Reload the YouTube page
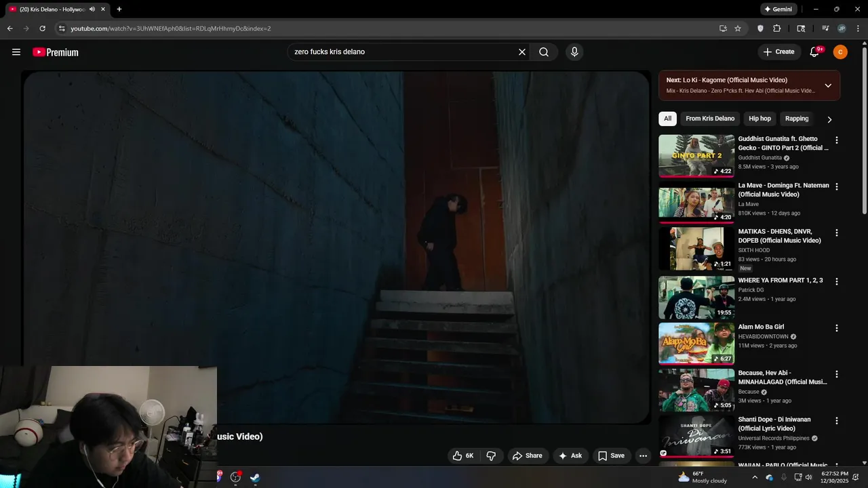The image size is (868, 488). pos(42,28)
